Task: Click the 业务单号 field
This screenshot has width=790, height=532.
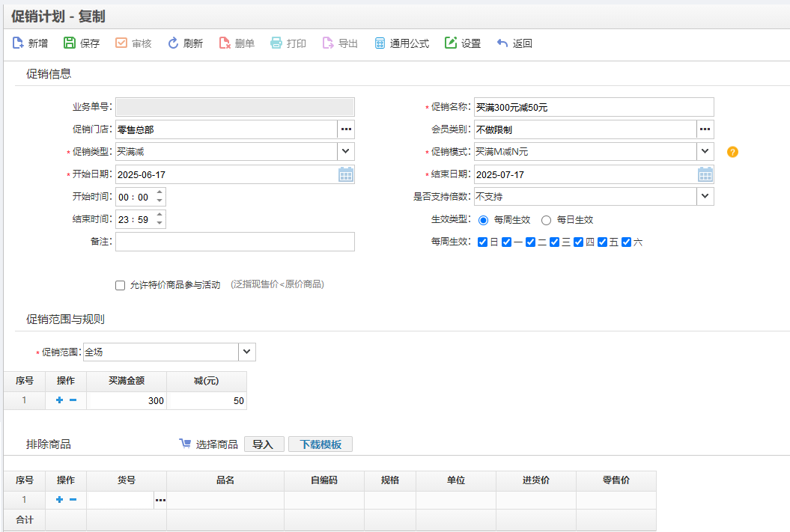Action: [235, 107]
